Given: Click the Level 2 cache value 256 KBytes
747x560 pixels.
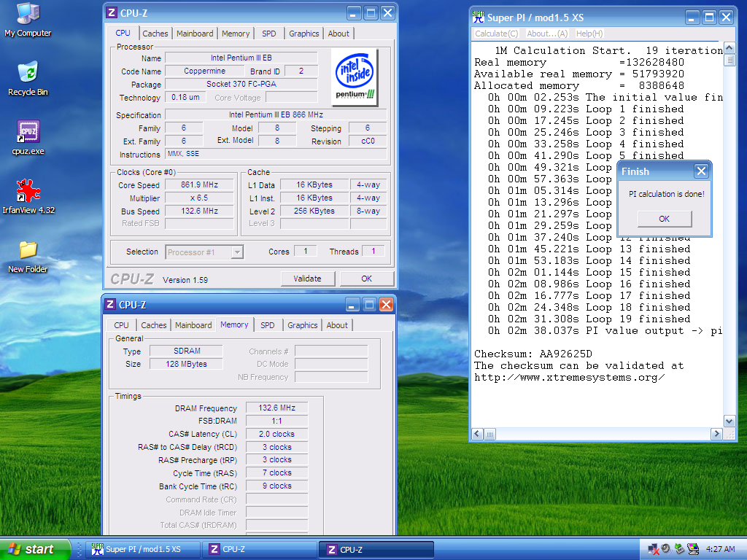Looking at the screenshot, I should (x=314, y=211).
